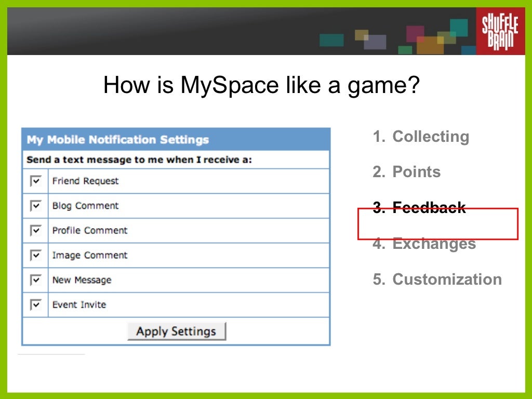Click list item '3. Feedback'
The height and width of the screenshot is (399, 532).
click(419, 207)
